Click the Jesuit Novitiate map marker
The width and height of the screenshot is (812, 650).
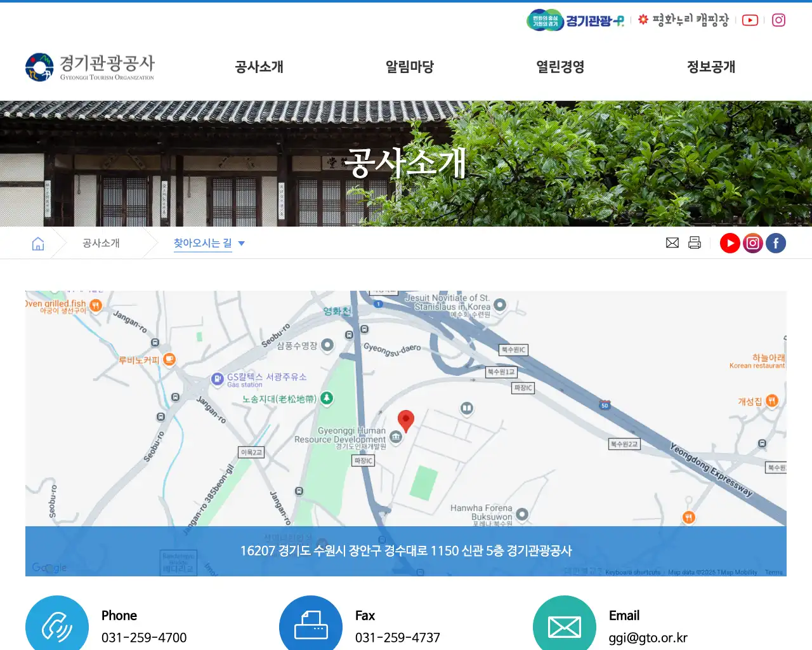pos(500,305)
